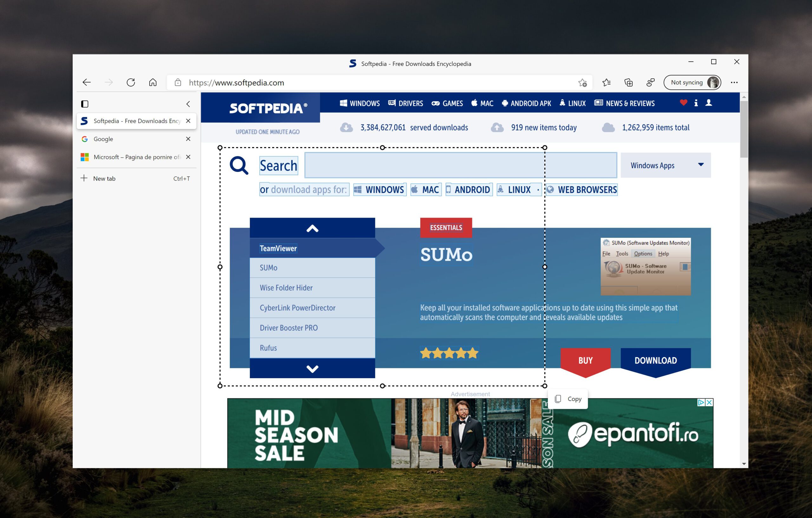812x518 pixels.
Task: Click the Copy button of selection
Action: click(568, 399)
